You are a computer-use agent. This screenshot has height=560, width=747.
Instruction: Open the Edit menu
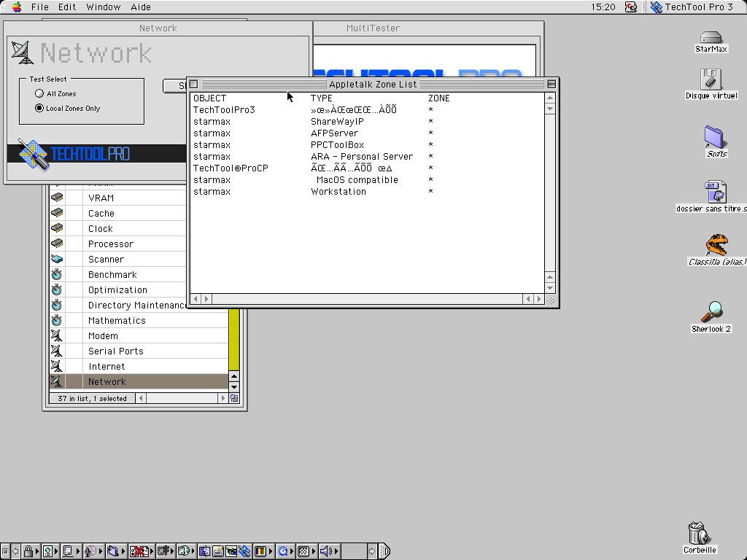[x=67, y=7]
